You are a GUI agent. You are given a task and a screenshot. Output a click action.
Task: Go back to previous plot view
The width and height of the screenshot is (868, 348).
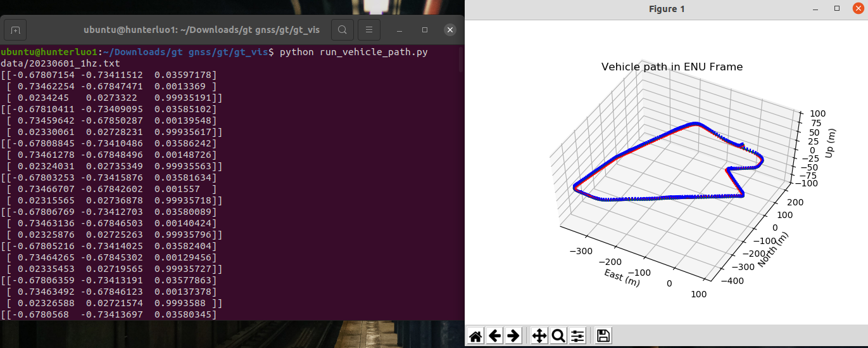tap(495, 336)
